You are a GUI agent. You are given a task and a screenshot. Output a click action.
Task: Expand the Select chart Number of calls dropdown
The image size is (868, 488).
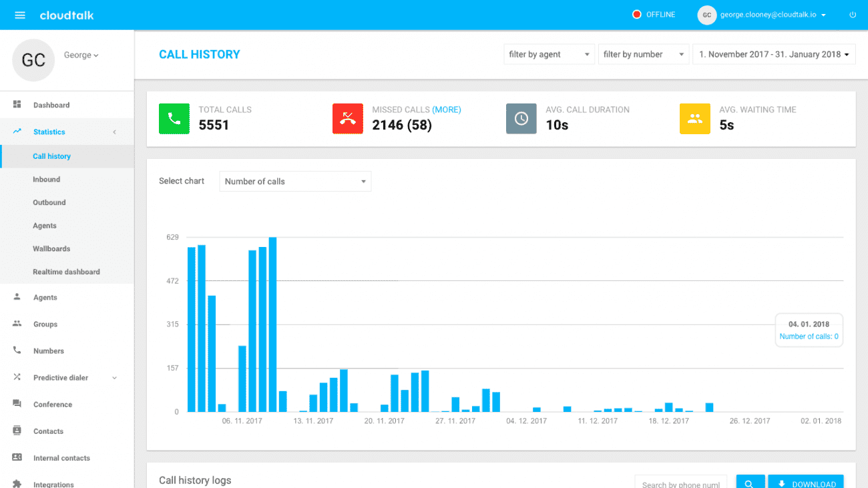coord(295,182)
